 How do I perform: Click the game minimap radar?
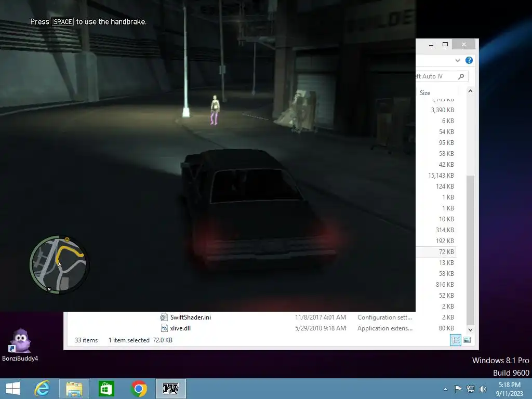[59, 264]
